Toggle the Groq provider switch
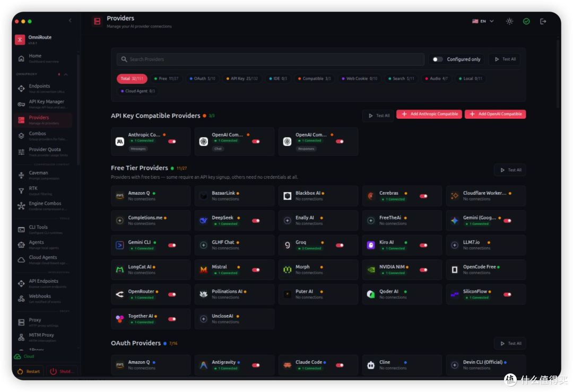573x392 pixels. coord(340,245)
